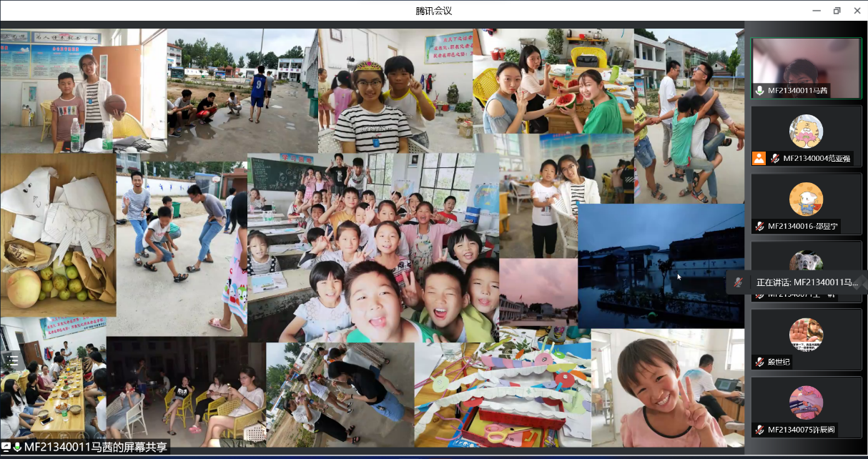The height and width of the screenshot is (459, 868).
Task: Select 范亚强's cartoon avatar
Action: pos(806,132)
